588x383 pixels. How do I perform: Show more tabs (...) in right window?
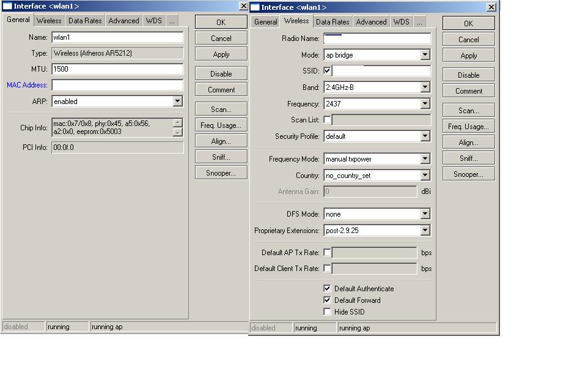click(419, 22)
